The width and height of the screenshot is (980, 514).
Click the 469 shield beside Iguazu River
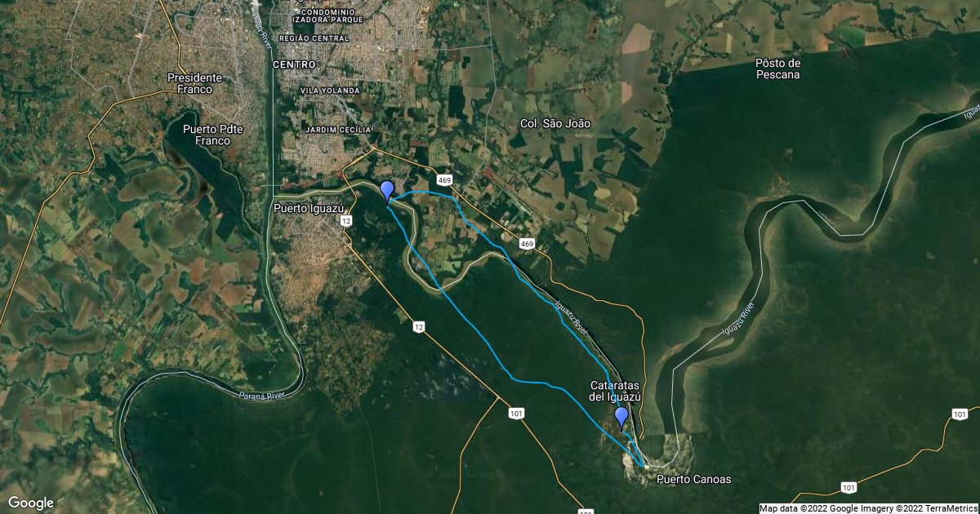[x=527, y=243]
